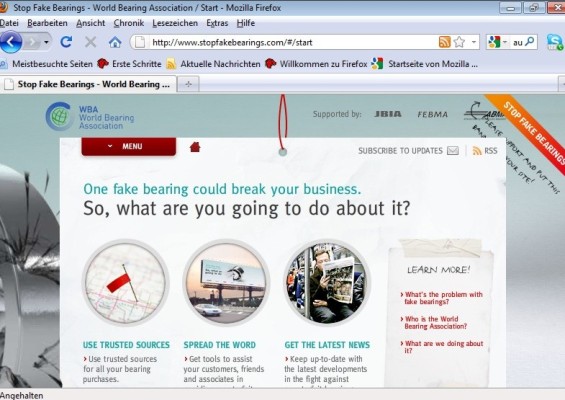Open 'What's the problem with fake bearings?'

pyautogui.click(x=442, y=298)
